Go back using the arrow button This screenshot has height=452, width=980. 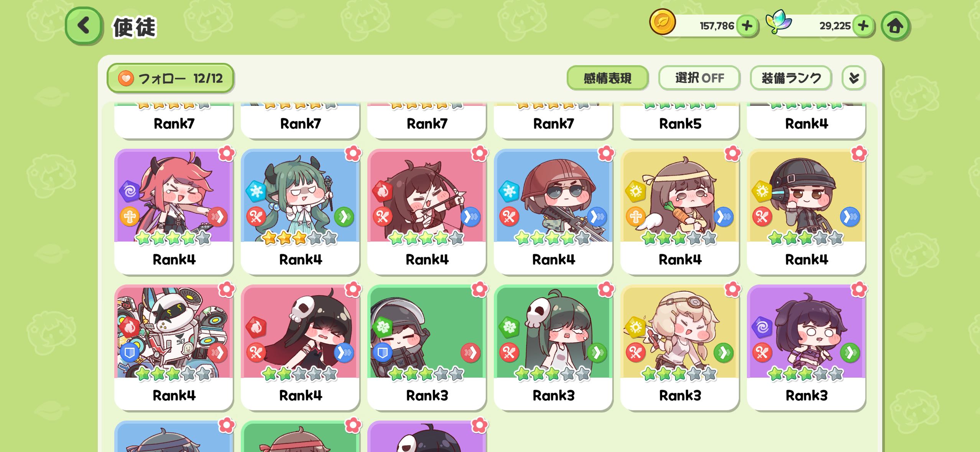pyautogui.click(x=84, y=26)
